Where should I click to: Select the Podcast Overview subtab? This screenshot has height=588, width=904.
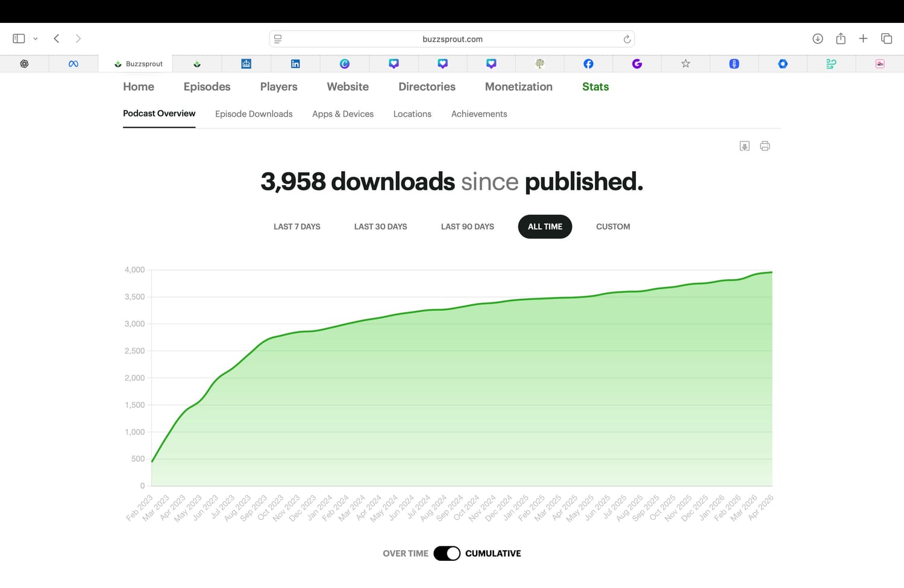pyautogui.click(x=159, y=113)
